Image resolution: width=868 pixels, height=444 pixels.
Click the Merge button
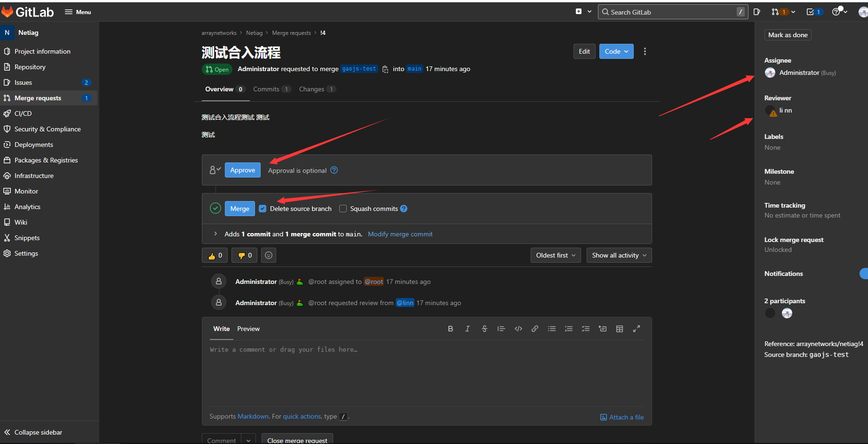[240, 209]
